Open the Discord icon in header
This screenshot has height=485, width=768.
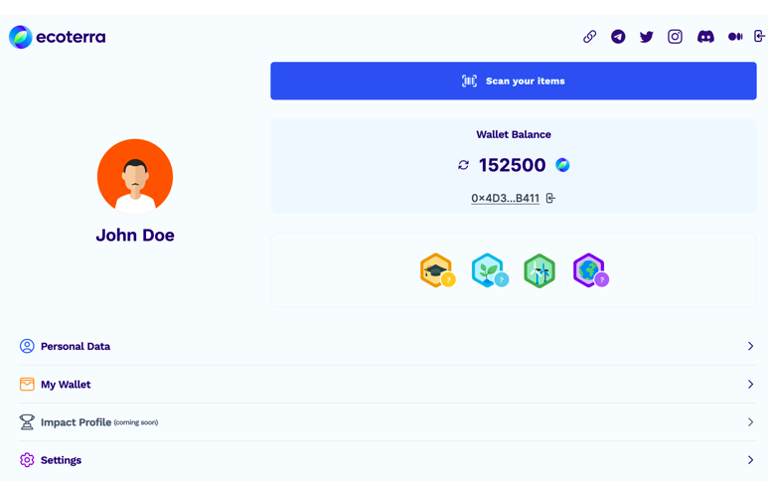coord(705,37)
